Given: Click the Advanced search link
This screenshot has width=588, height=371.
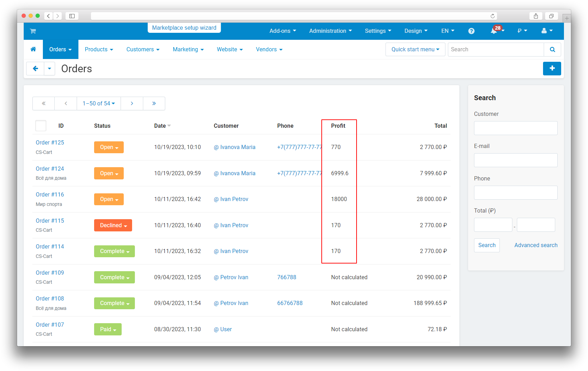Looking at the screenshot, I should click(x=536, y=245).
